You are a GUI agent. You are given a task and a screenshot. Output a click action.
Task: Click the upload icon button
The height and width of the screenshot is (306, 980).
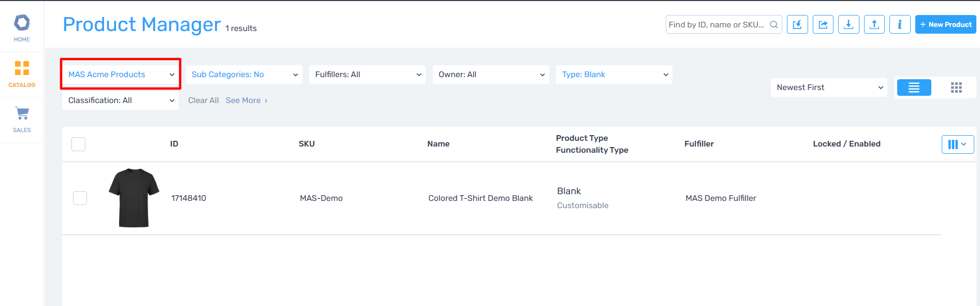874,24
